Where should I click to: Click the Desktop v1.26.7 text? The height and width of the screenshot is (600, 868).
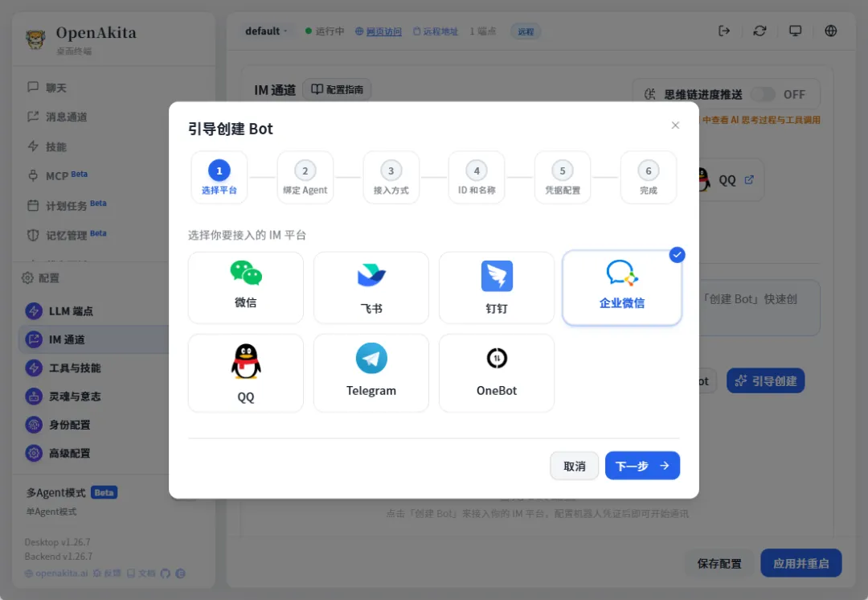pos(58,542)
